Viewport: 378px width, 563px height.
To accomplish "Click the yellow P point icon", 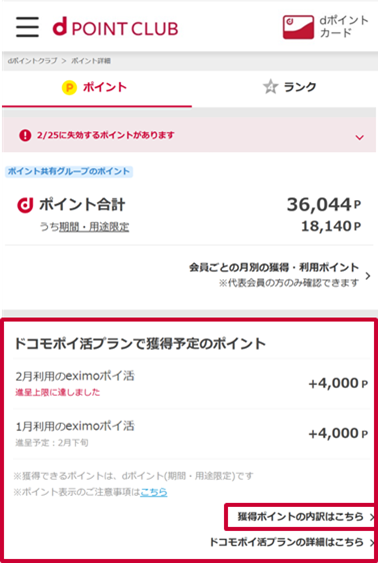I will point(69,87).
